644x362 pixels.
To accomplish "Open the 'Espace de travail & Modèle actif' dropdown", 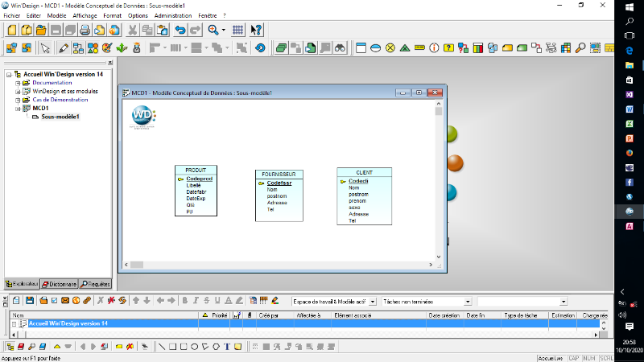I will tap(373, 301).
